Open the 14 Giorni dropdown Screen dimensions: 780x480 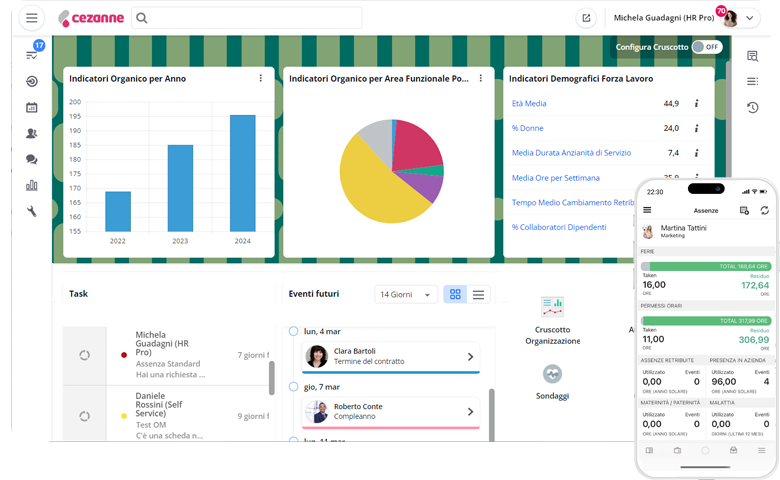(x=406, y=294)
